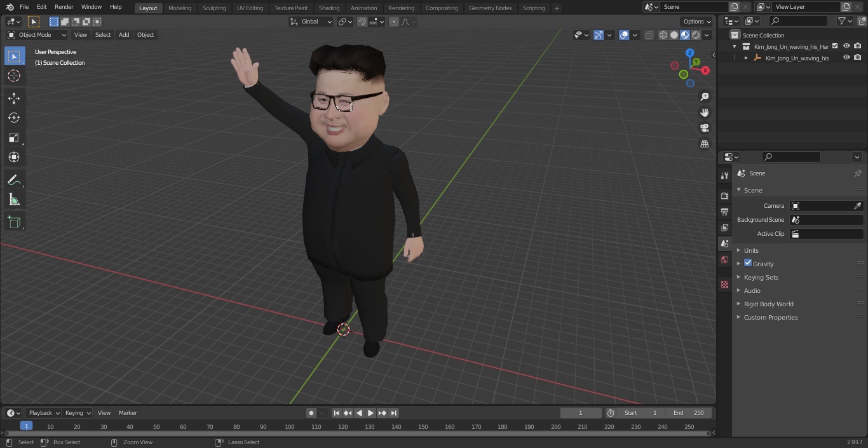Open the Texture properties tab
868x448 pixels.
tap(724, 284)
